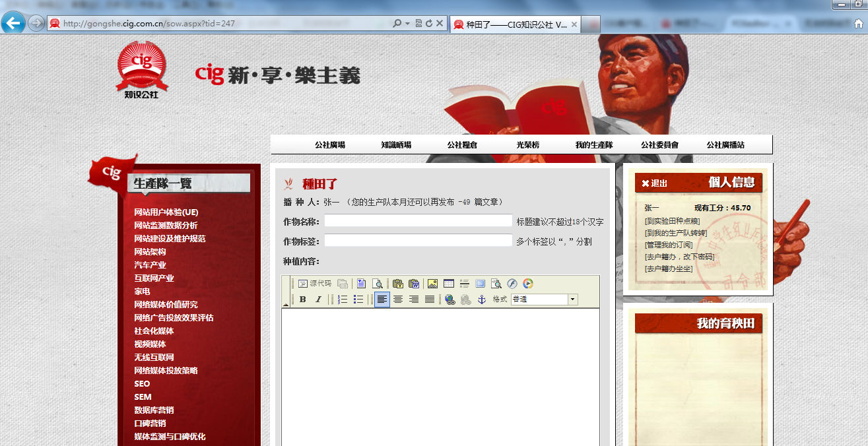Insert a bulleted list
Screen dimensions: 868x446
pyautogui.click(x=358, y=300)
